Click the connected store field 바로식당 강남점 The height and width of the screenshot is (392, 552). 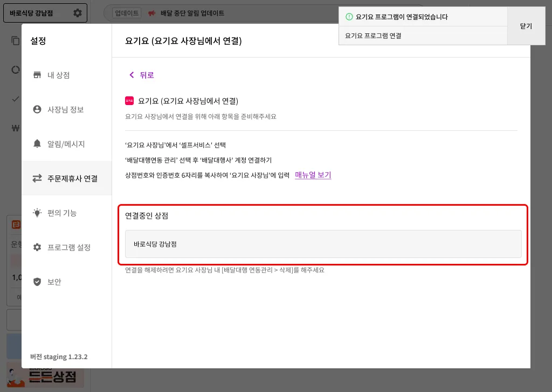tap(323, 244)
